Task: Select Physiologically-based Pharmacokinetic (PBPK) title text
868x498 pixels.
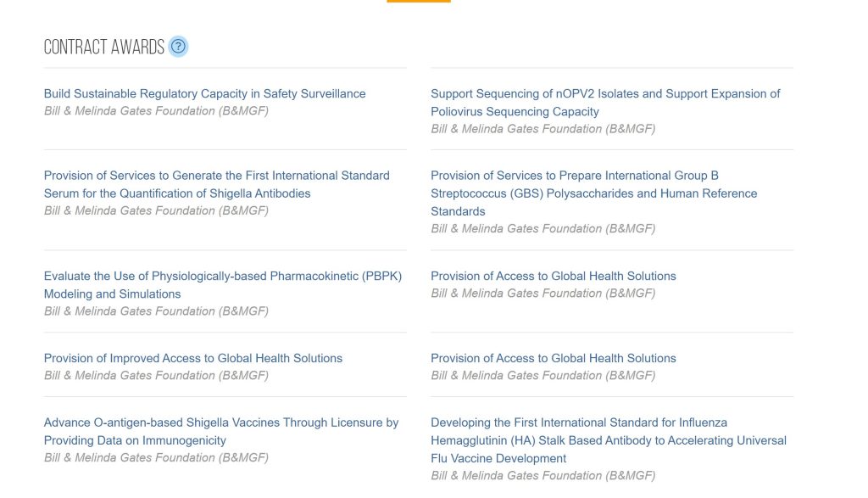Action: [277, 276]
